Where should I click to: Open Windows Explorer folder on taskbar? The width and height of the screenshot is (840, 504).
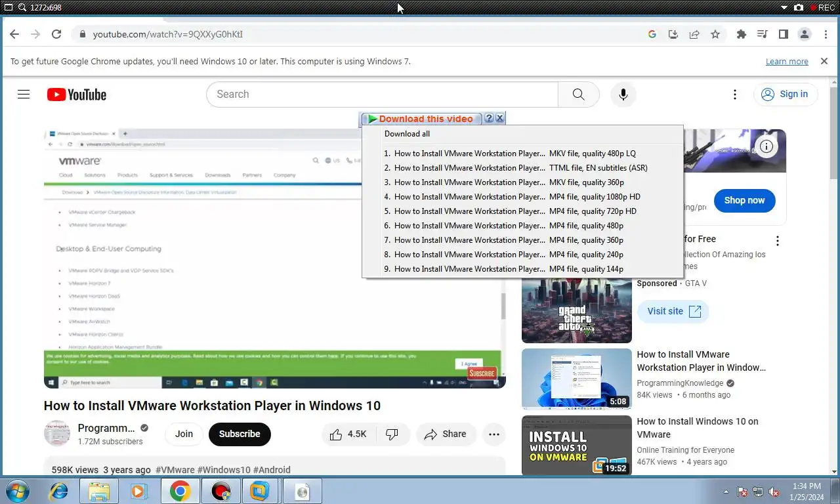98,491
